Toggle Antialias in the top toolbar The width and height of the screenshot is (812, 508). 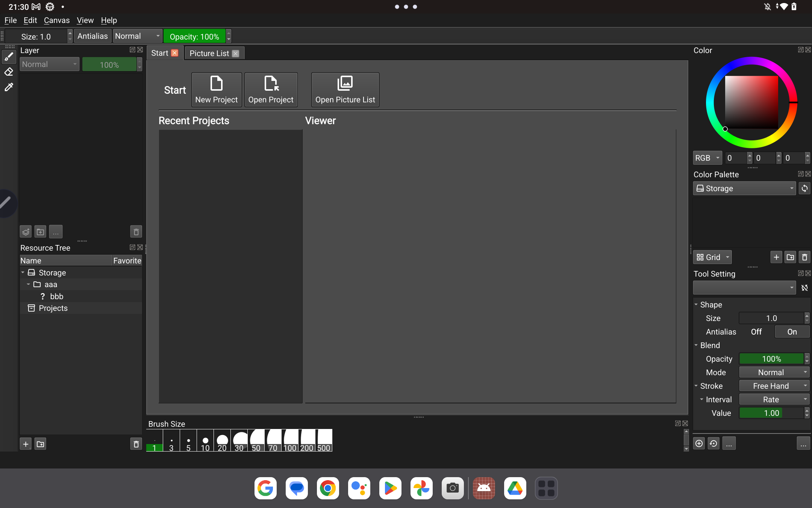(x=92, y=36)
